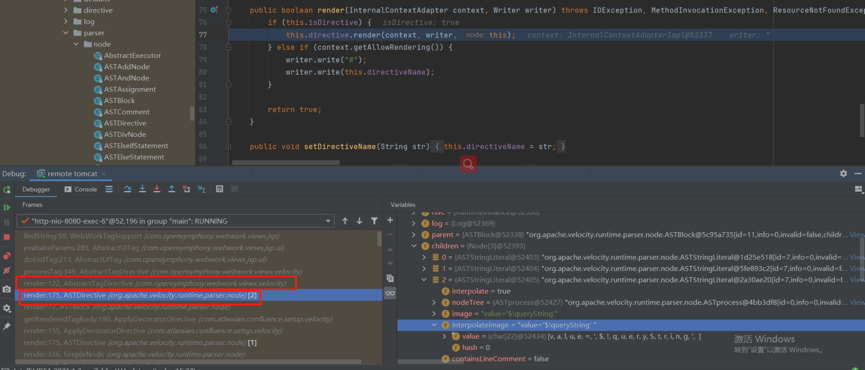Screen dimensions: 865x370
Task: Step out of the current method
Action: (x=172, y=189)
